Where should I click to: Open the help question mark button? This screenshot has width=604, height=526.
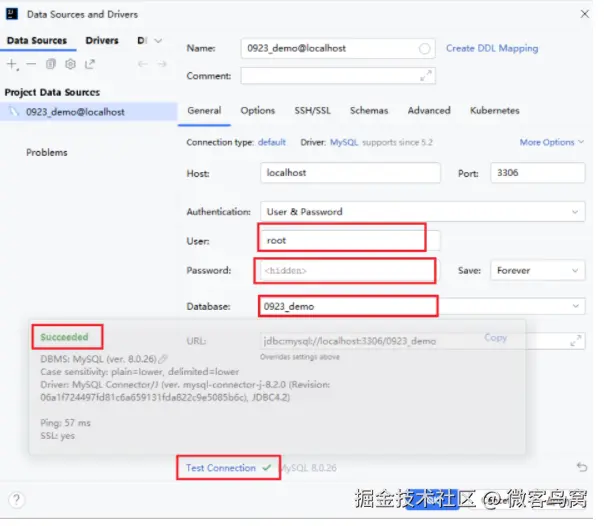(16, 500)
